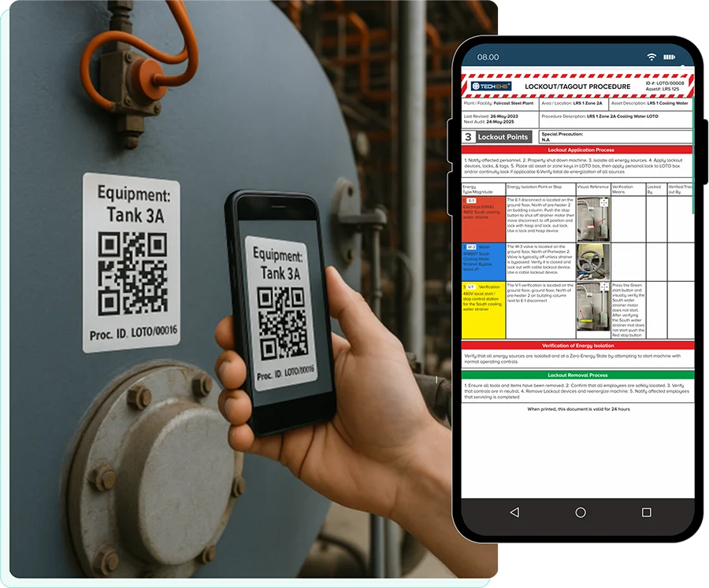Image resolution: width=709 pixels, height=588 pixels.
Task: Click the Verified/Tried out By header
Action: [681, 189]
